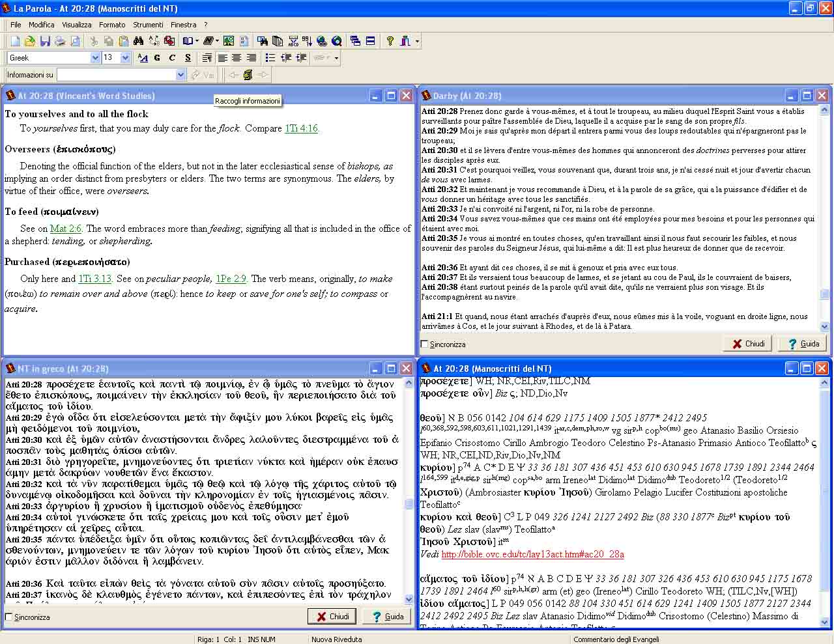Follow the 1Pe 2:9 reference link
The height and width of the screenshot is (644, 834).
(x=231, y=279)
